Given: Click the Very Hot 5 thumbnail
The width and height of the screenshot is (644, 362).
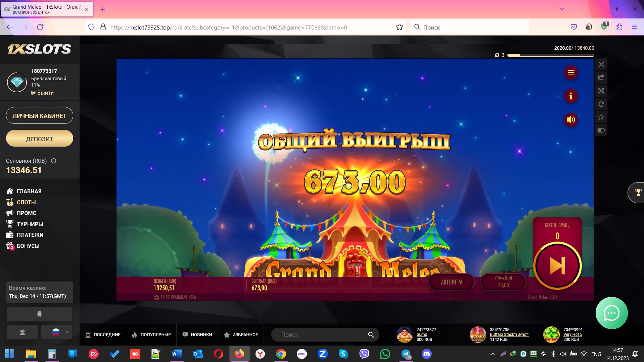Looking at the screenshot, I should pyautogui.click(x=551, y=334).
